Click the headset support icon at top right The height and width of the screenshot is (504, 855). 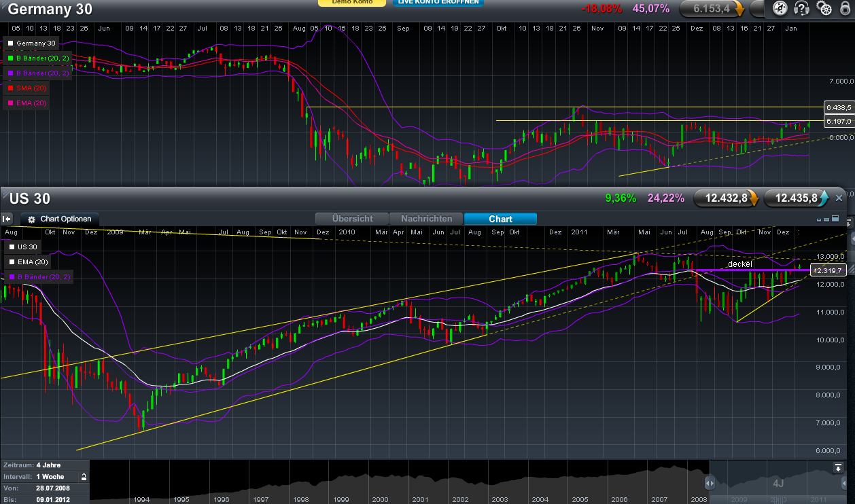[x=801, y=9]
